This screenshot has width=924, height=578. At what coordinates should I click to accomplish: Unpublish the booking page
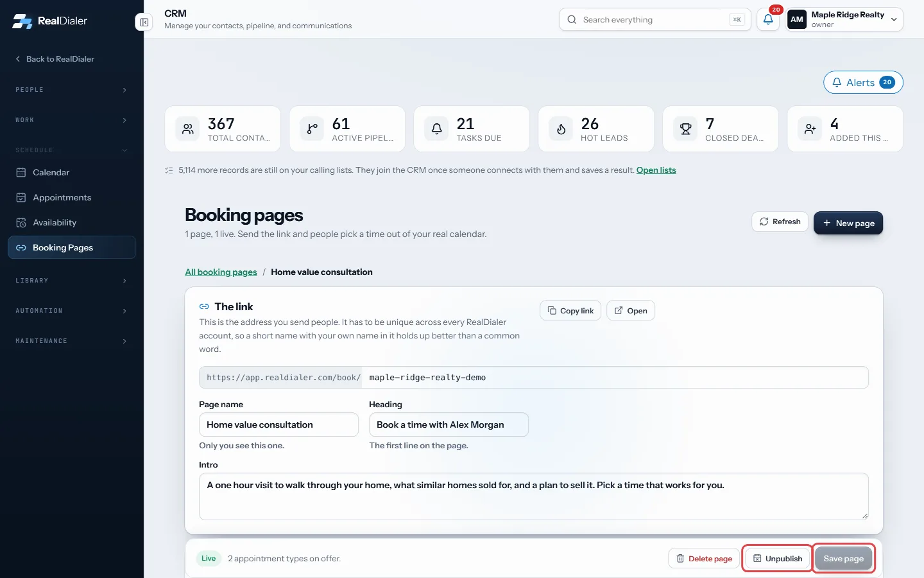tap(777, 559)
